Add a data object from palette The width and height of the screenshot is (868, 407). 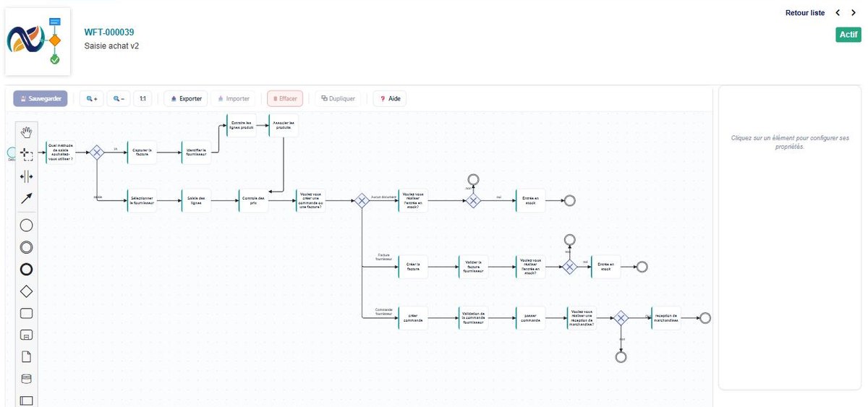(27, 357)
